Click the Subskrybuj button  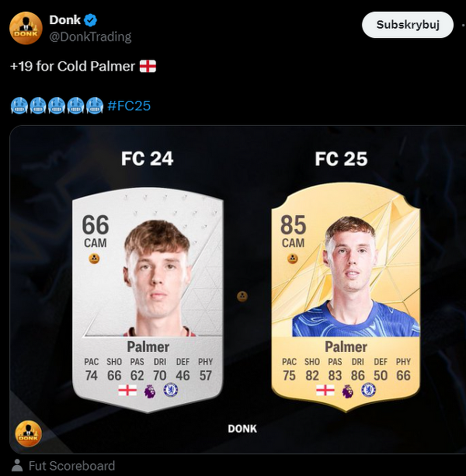tap(408, 25)
